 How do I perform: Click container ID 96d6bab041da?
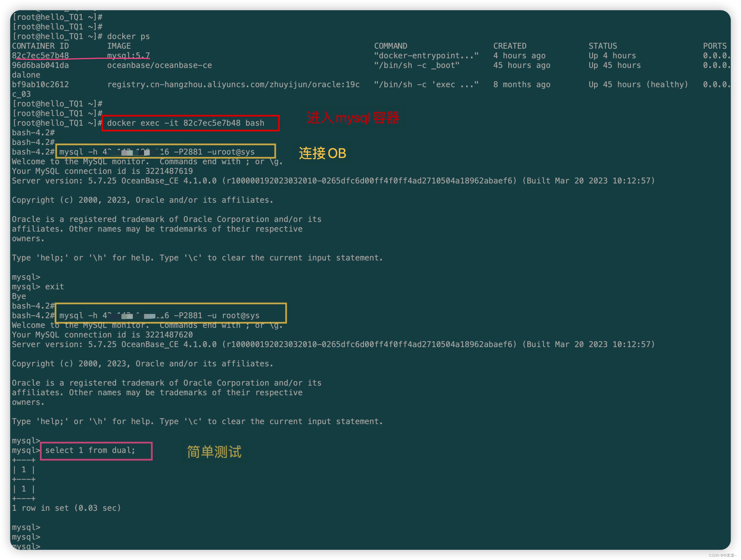click(40, 65)
